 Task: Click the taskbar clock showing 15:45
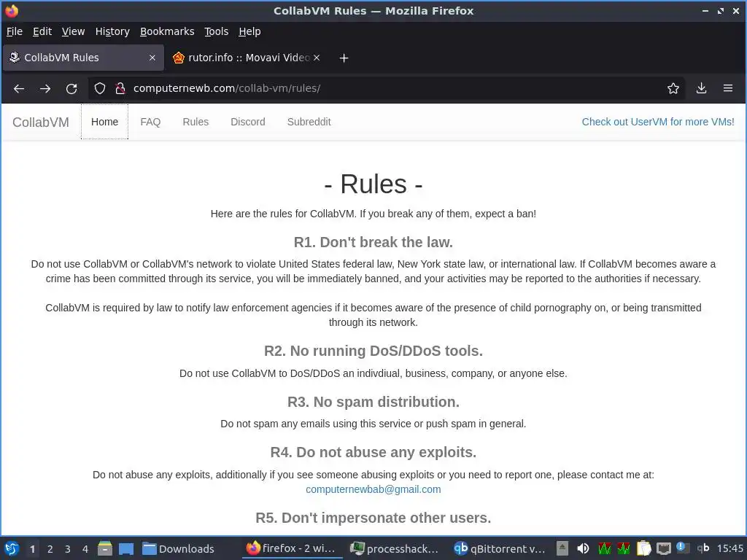tap(729, 548)
